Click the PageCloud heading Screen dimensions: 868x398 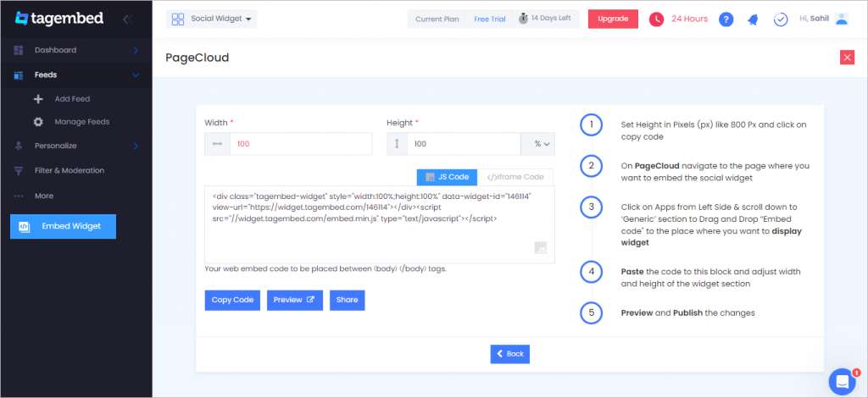197,58
